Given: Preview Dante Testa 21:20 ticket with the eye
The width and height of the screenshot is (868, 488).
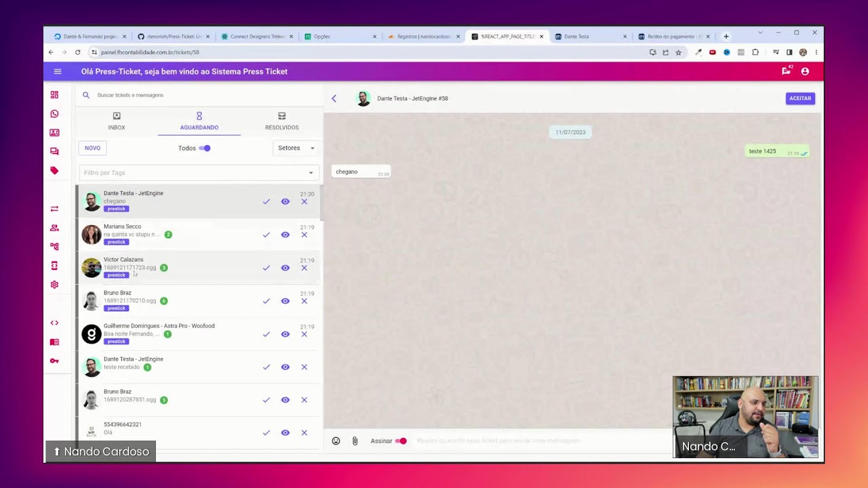Looking at the screenshot, I should click(x=285, y=201).
